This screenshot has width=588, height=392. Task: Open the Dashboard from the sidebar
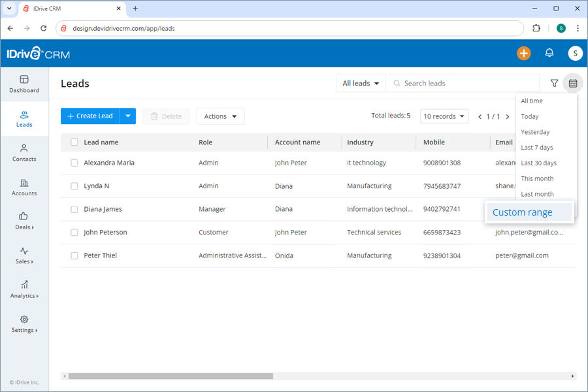[24, 84]
